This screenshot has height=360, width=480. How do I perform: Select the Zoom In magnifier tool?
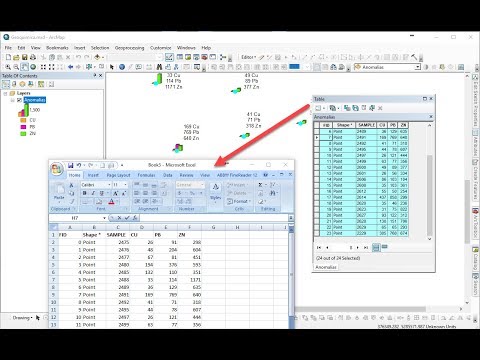(8, 67)
